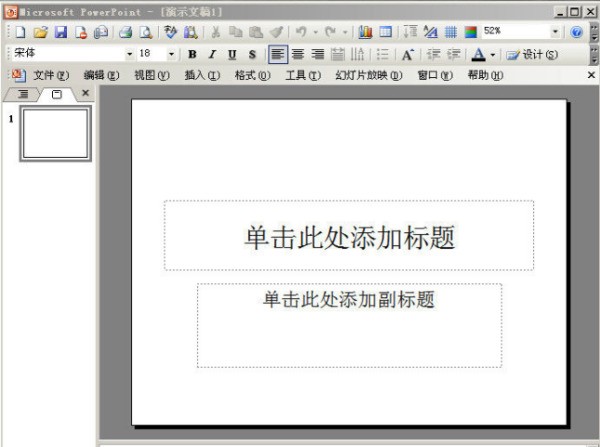Click the Copy icon
The width and height of the screenshot is (600, 447).
[x=236, y=32]
